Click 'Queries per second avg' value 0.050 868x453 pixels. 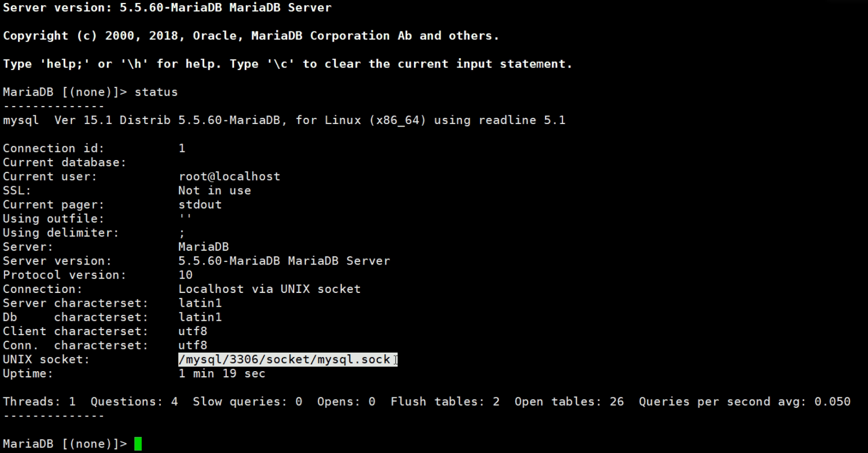point(832,402)
